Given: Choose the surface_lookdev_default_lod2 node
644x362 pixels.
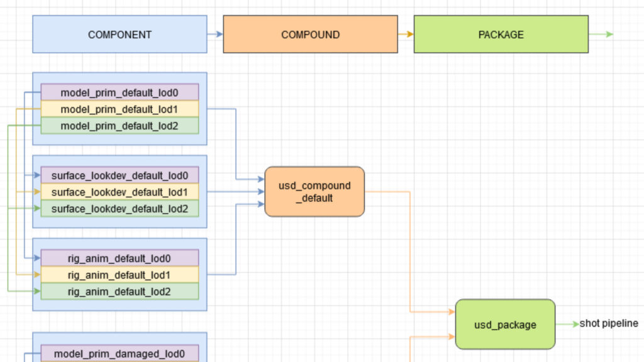Looking at the screenshot, I should click(x=119, y=209).
